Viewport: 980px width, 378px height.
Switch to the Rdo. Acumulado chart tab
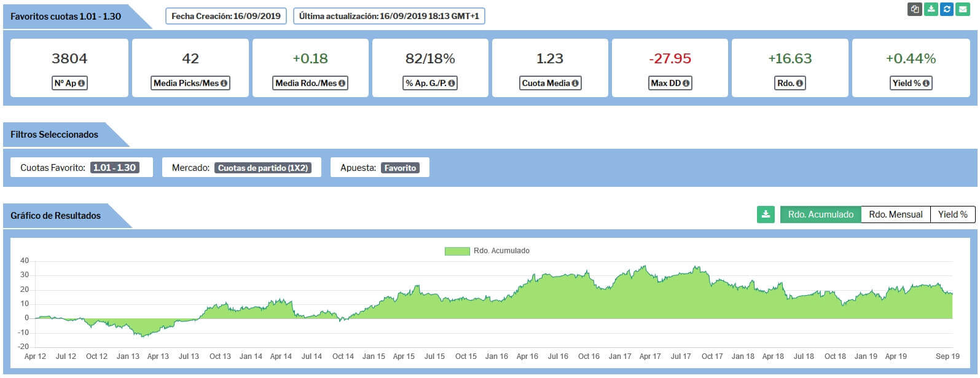point(820,215)
